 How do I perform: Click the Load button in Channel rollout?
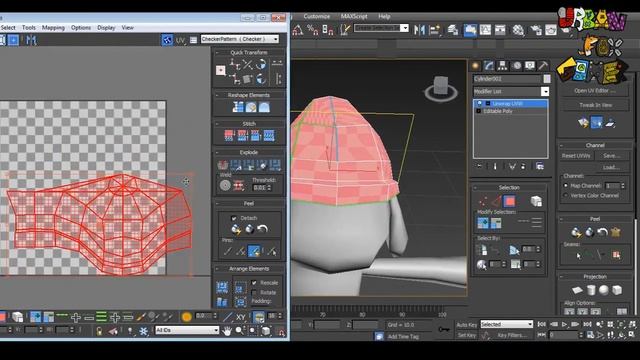click(x=611, y=167)
